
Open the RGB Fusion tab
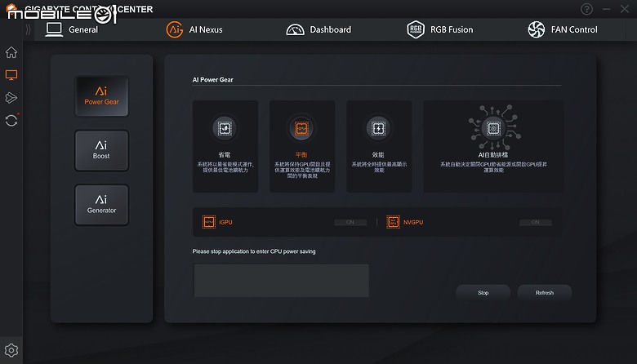tap(440, 29)
